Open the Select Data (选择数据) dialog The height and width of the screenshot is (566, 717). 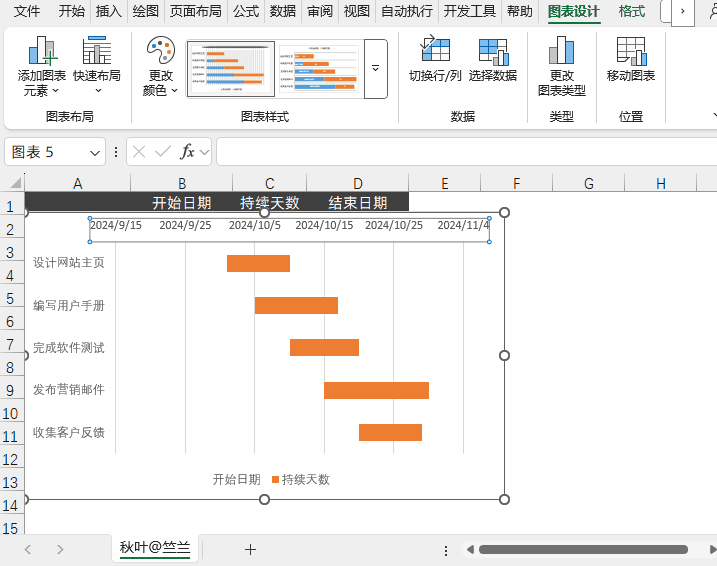pos(493,59)
